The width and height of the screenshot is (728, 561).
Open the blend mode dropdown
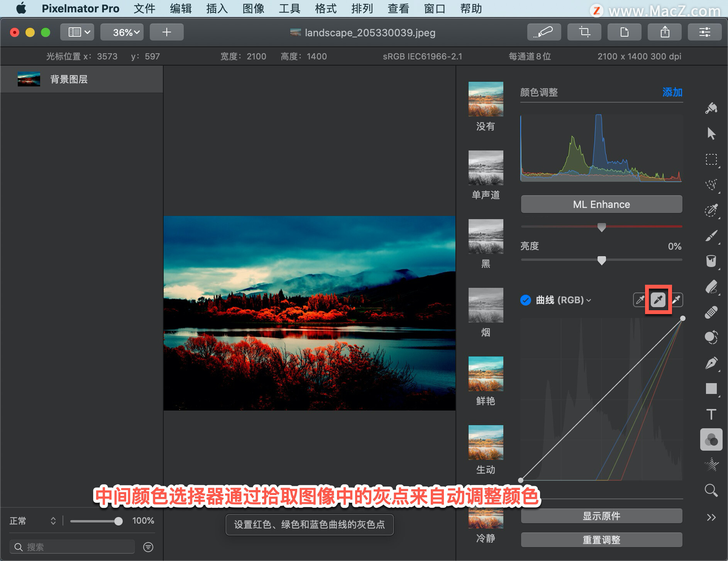tap(32, 521)
